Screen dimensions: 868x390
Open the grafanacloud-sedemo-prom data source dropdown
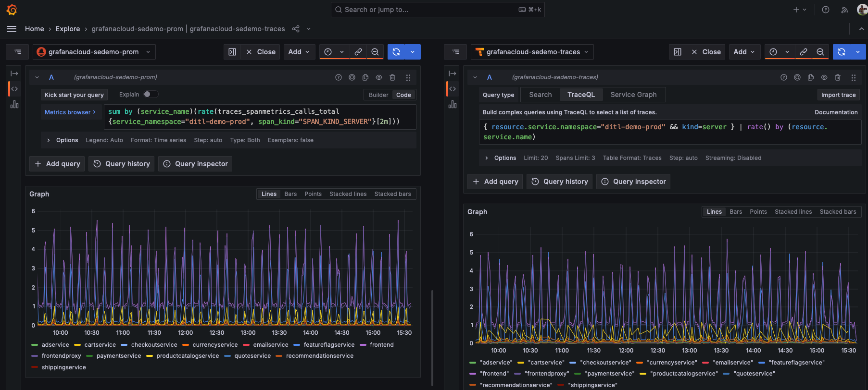[94, 52]
